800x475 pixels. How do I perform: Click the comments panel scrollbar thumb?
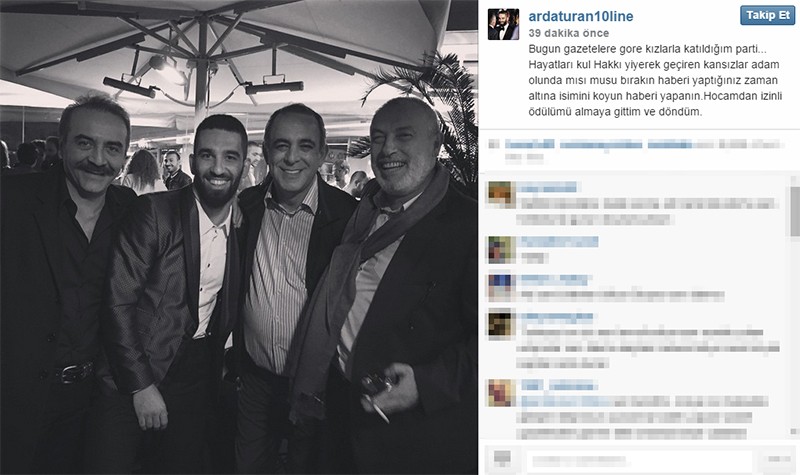tap(795, 211)
